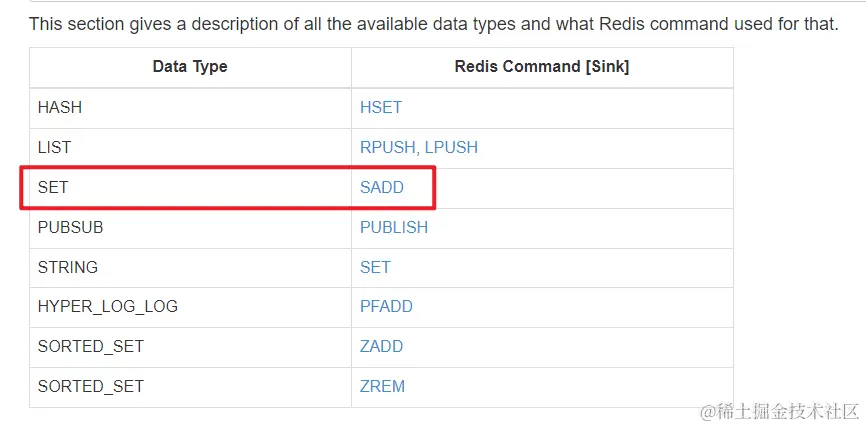Click the SET data type cell

pyautogui.click(x=53, y=187)
